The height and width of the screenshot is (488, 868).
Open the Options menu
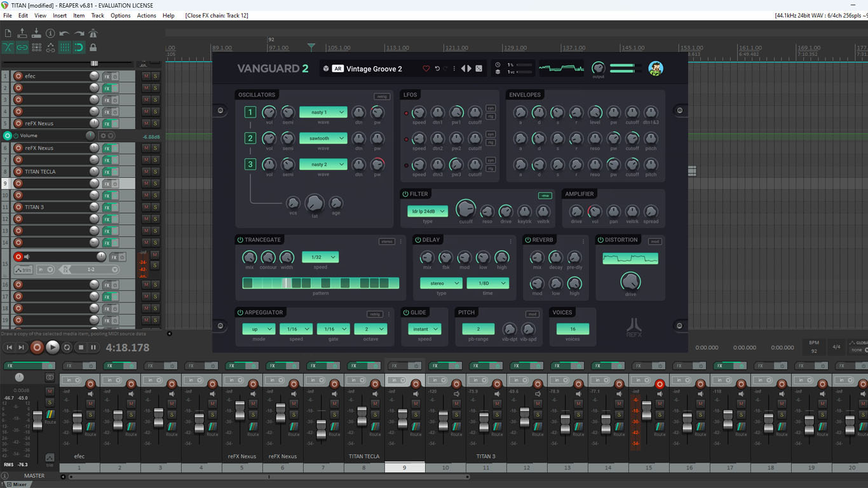coord(121,15)
